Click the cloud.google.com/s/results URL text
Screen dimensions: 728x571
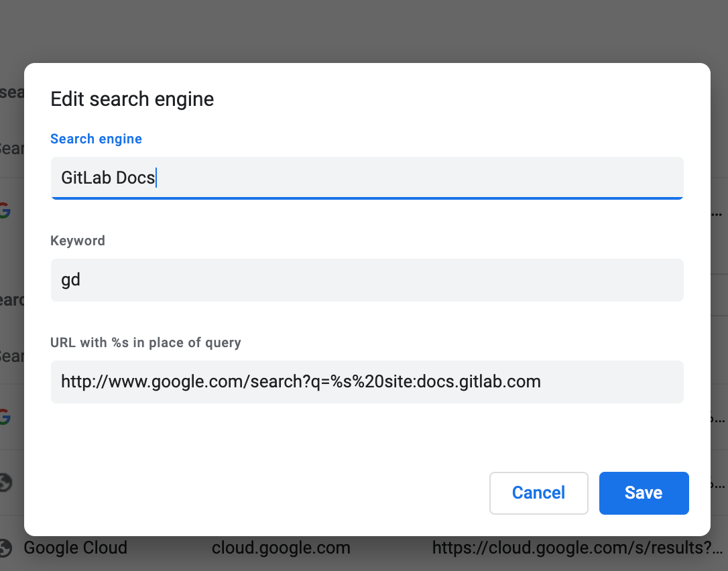point(577,548)
